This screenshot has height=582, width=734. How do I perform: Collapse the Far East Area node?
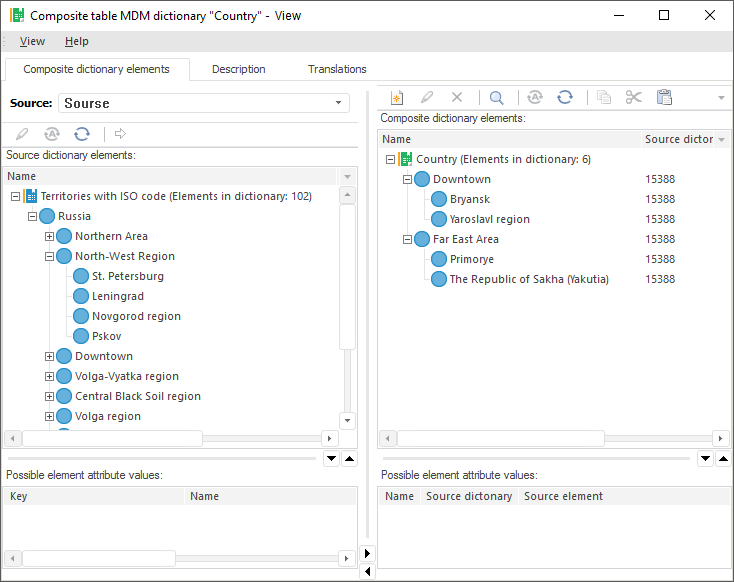[x=407, y=240]
